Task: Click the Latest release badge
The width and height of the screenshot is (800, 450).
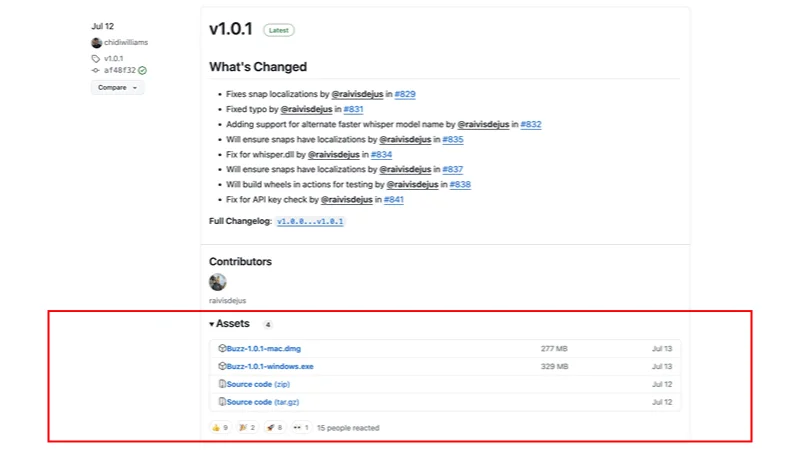Action: tap(279, 31)
